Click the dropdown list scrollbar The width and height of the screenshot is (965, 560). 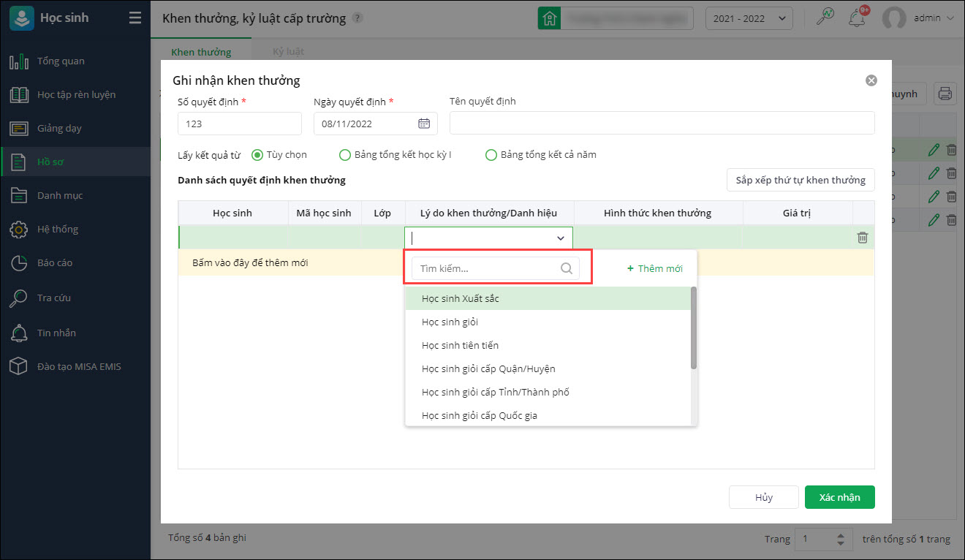[694, 328]
